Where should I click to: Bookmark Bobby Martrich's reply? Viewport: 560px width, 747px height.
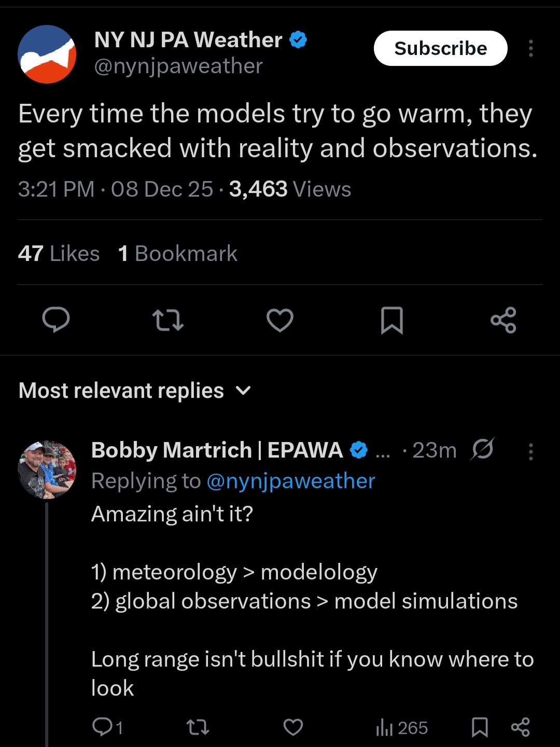click(480, 727)
